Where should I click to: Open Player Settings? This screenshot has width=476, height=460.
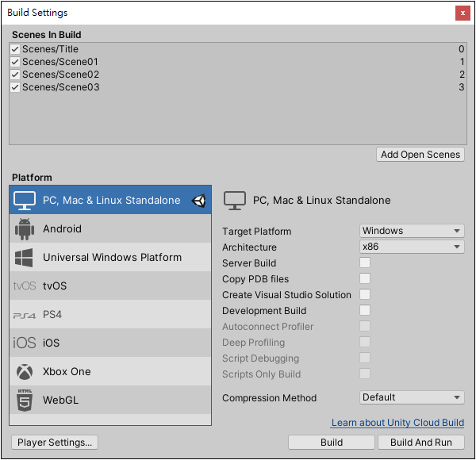coord(55,442)
